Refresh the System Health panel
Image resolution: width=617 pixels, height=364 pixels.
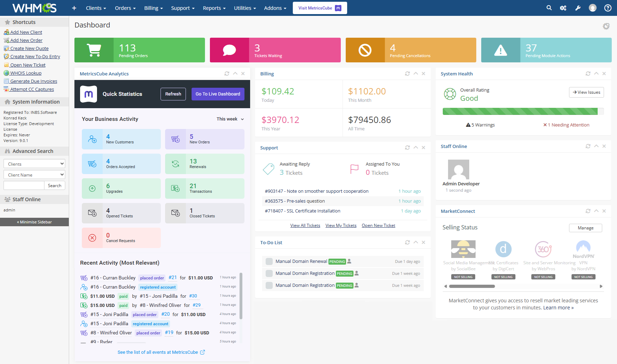pyautogui.click(x=588, y=74)
